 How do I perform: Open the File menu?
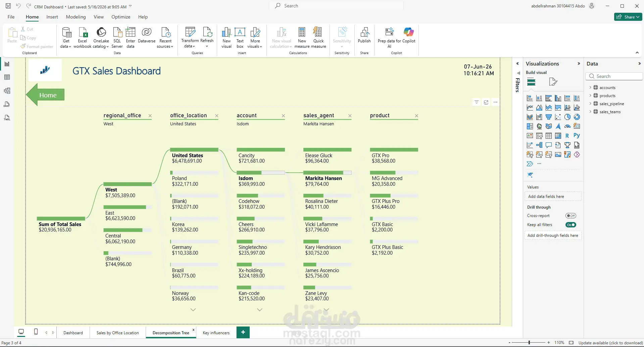(11, 17)
